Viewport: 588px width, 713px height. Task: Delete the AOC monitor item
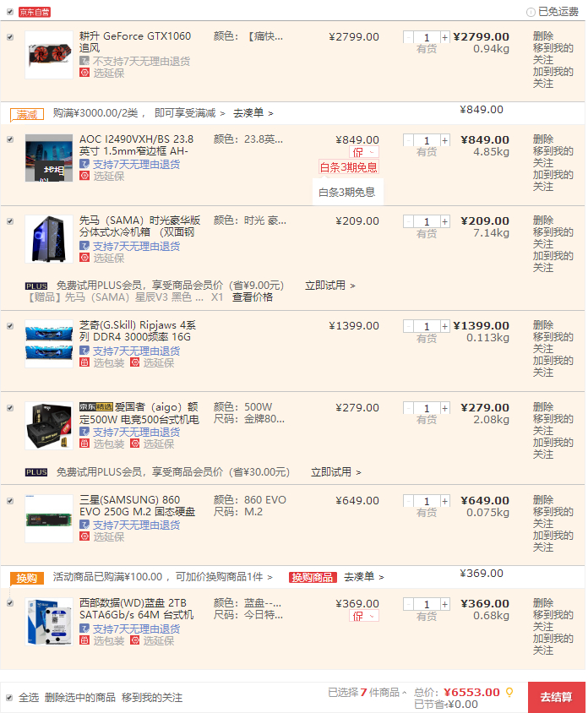coord(543,139)
